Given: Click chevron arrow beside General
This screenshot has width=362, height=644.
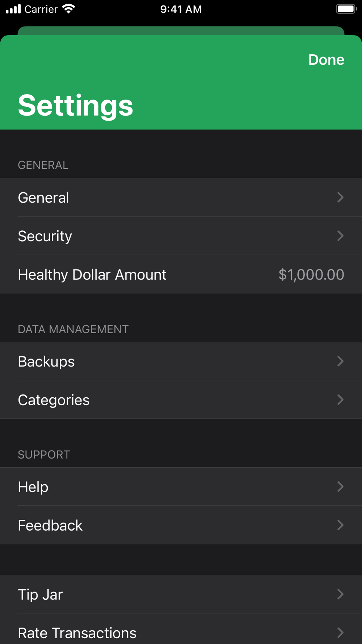Looking at the screenshot, I should 340,197.
